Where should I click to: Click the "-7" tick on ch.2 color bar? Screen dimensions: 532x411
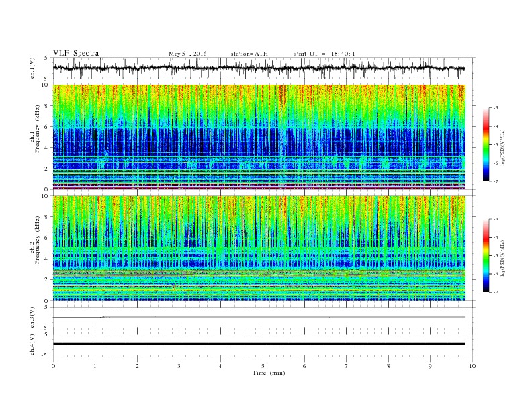496,292
